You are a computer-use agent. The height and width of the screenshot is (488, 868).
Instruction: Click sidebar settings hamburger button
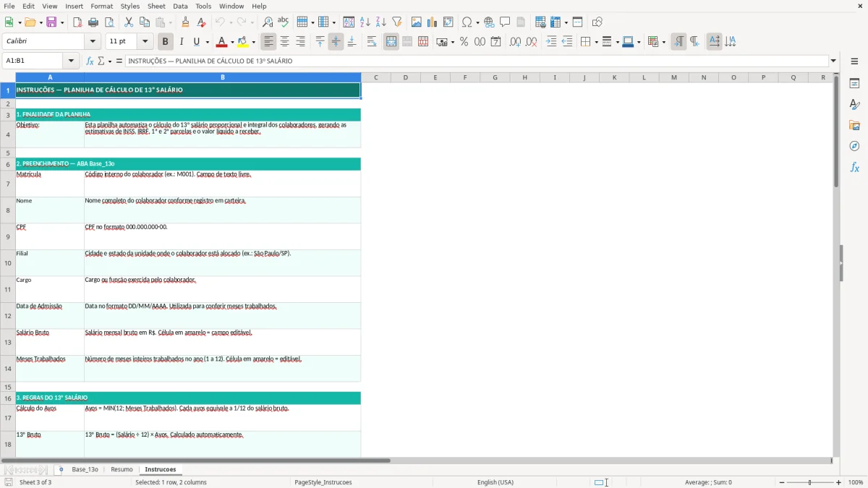[854, 61]
